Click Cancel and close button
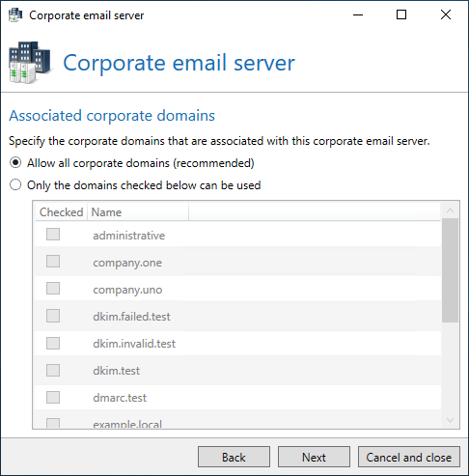Viewport: 469px width, 476px height. [409, 457]
